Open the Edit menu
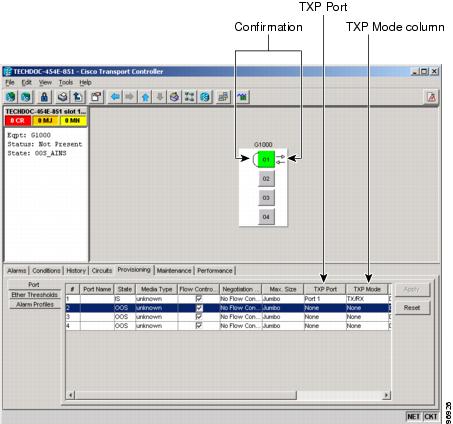This screenshot has height=424, width=453. tap(27, 82)
